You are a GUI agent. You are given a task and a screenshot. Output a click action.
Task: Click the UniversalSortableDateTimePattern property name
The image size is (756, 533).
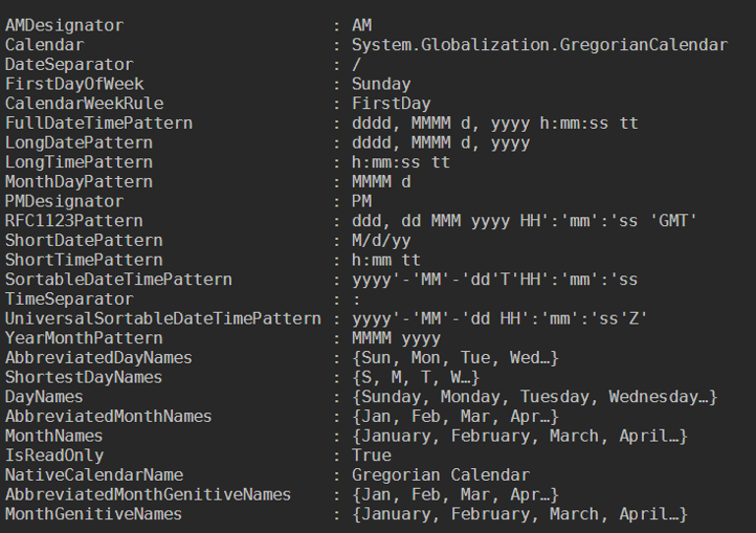click(163, 319)
